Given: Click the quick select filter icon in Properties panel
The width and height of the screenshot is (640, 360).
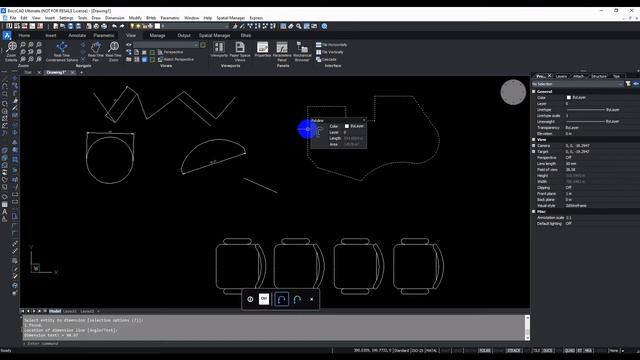Looking at the screenshot, I should point(628,84).
